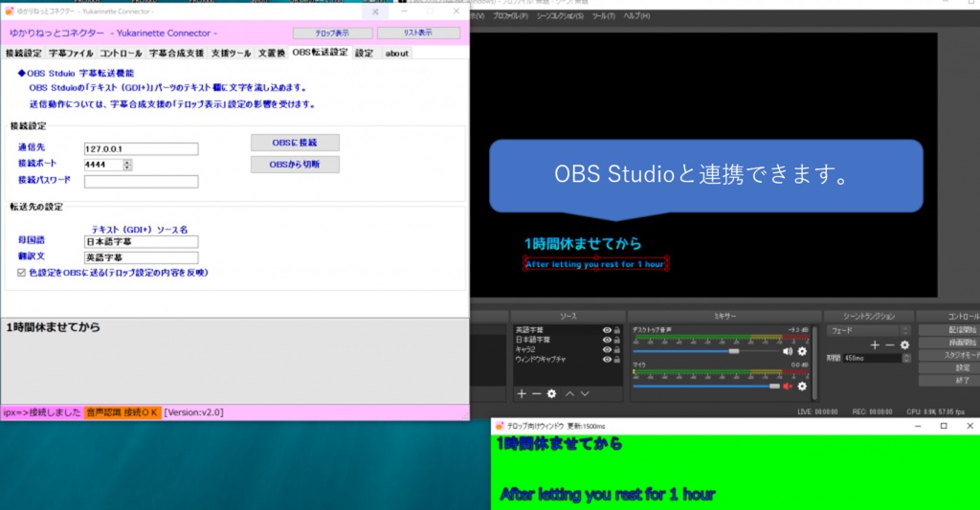Viewport: 980px width, 510px height.
Task: Open source properties gear in the ソース panel
Action: point(551,394)
